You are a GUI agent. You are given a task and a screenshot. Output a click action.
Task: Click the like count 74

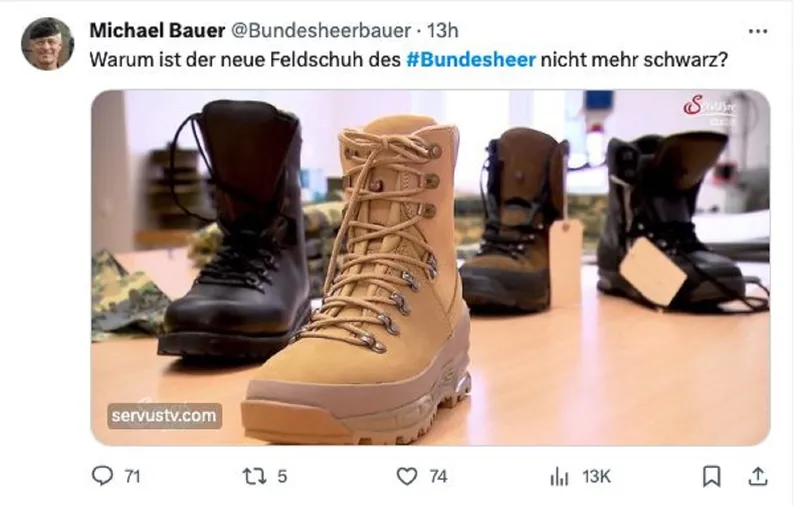pyautogui.click(x=438, y=476)
